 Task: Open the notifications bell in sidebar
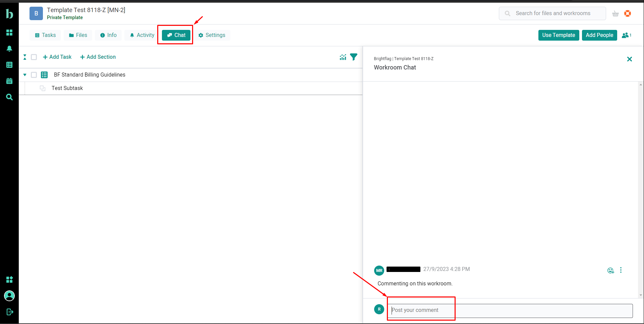(9, 49)
